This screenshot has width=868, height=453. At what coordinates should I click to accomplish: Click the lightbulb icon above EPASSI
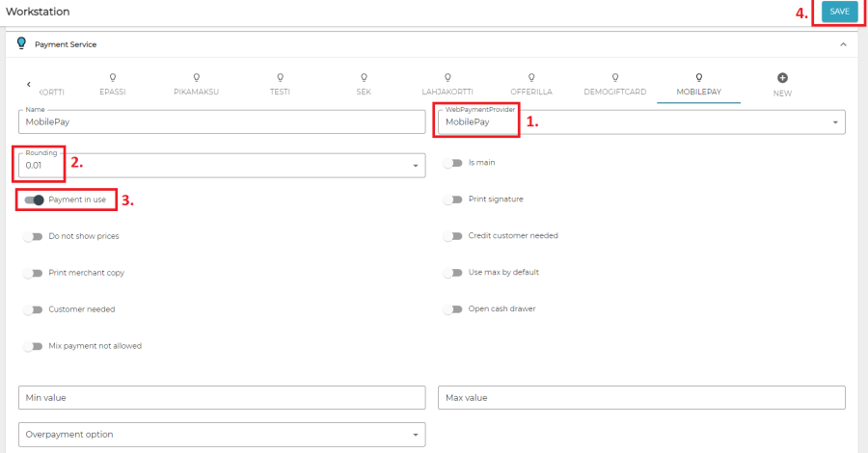pyautogui.click(x=113, y=77)
